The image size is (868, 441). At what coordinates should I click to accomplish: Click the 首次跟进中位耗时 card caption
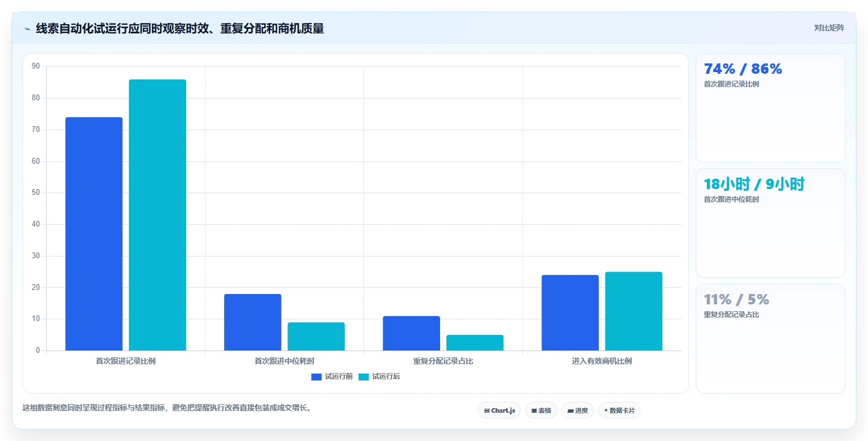coord(731,199)
